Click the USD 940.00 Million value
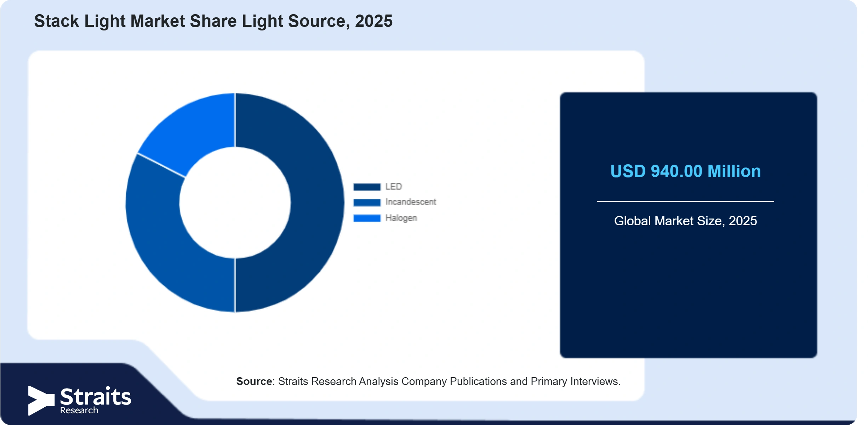 [685, 171]
